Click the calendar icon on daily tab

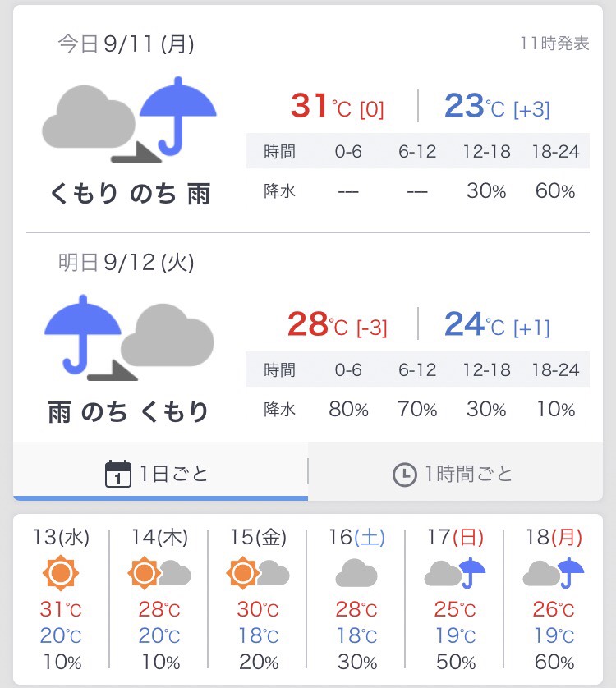pos(119,474)
